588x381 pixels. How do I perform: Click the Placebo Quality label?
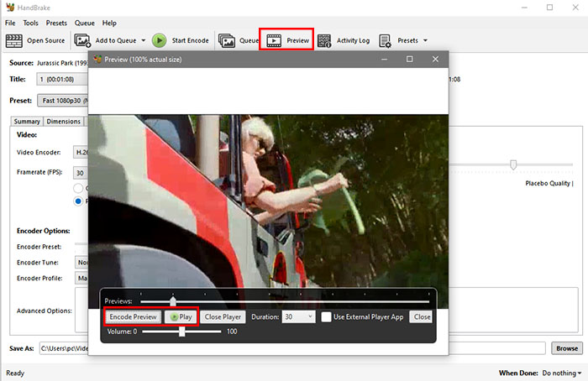click(548, 183)
